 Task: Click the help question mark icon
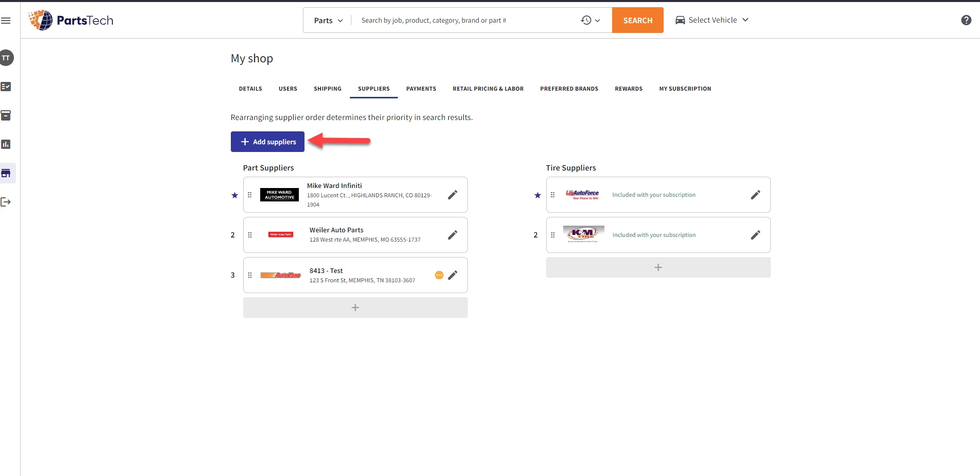pyautogui.click(x=967, y=20)
